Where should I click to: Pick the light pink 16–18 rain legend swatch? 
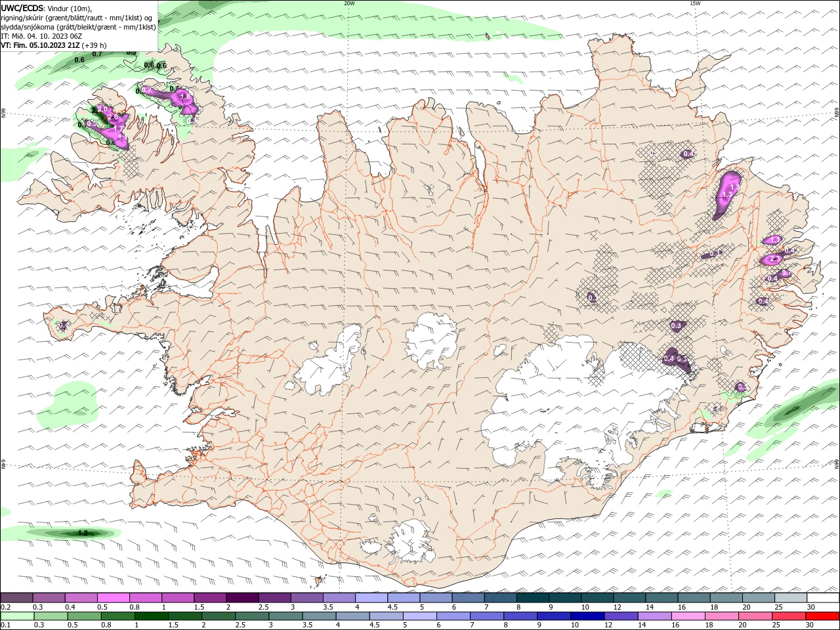(x=687, y=616)
